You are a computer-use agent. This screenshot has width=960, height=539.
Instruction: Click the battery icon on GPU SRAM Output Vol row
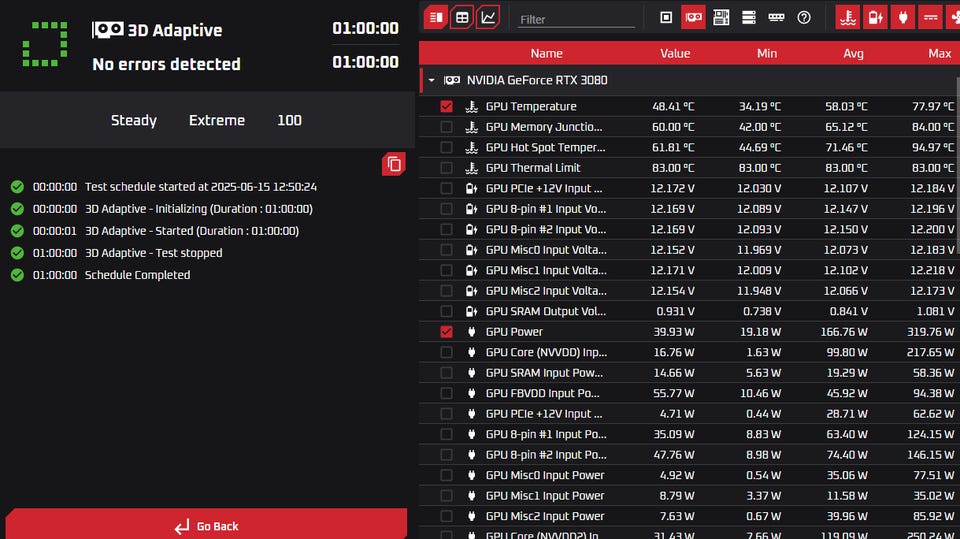pyautogui.click(x=471, y=311)
